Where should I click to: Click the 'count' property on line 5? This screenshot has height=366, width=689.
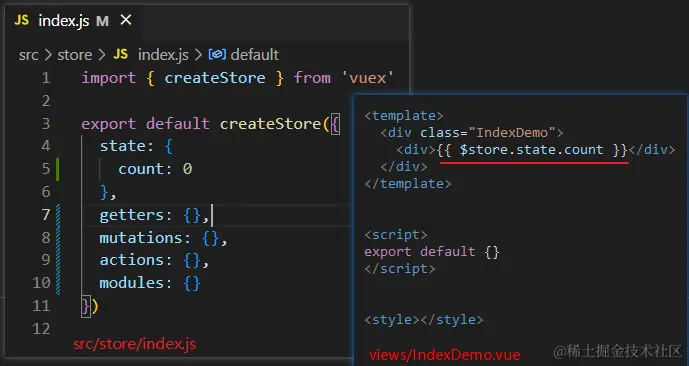tap(141, 169)
